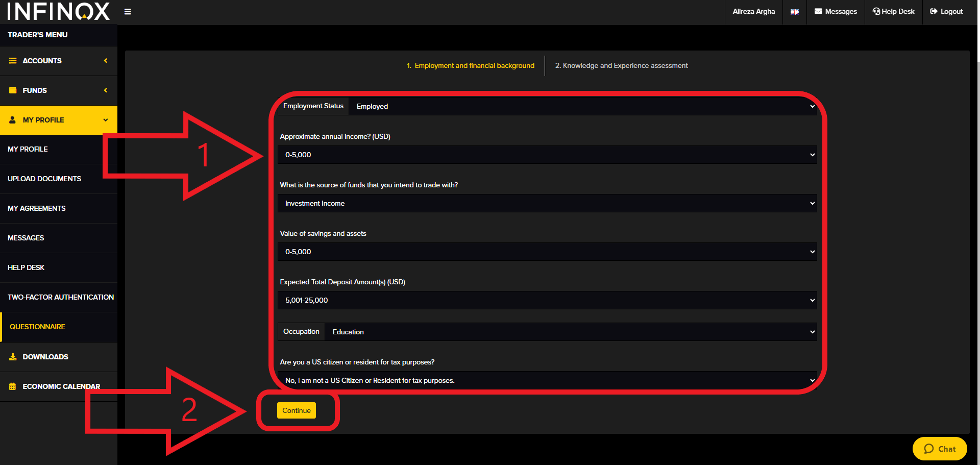
Task: Click the My Profile person icon
Action: pyautogui.click(x=13, y=120)
